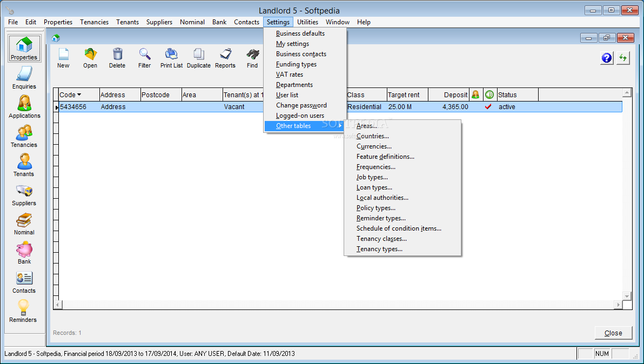Viewport: 644px width, 364px height.
Task: Open Tenants in the sidebar
Action: [24, 165]
